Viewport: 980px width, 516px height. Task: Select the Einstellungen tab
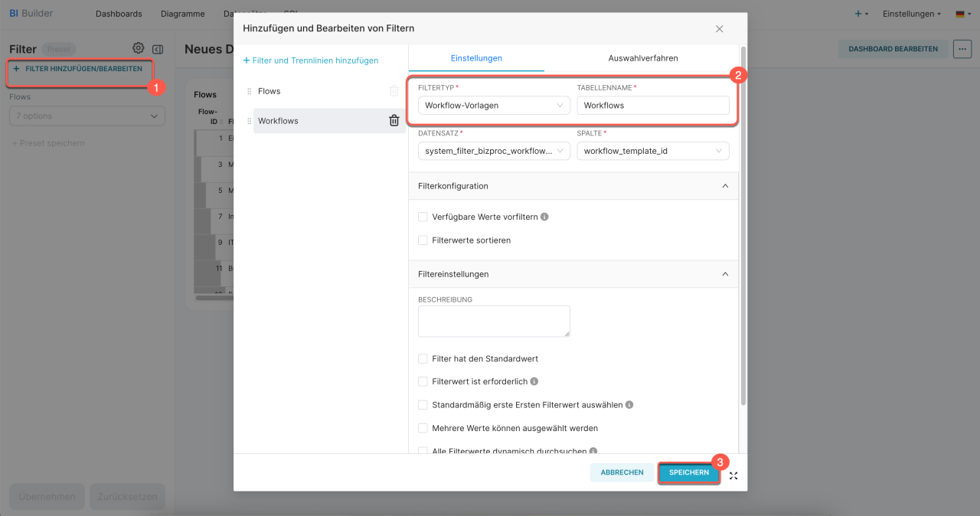[x=476, y=58]
